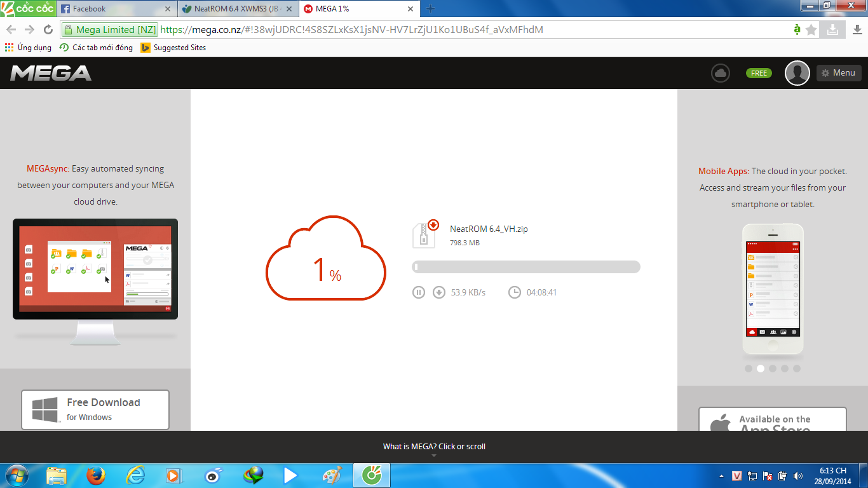Click the download speed arrow icon
Viewport: 868px width, 488px height.
pyautogui.click(x=438, y=292)
